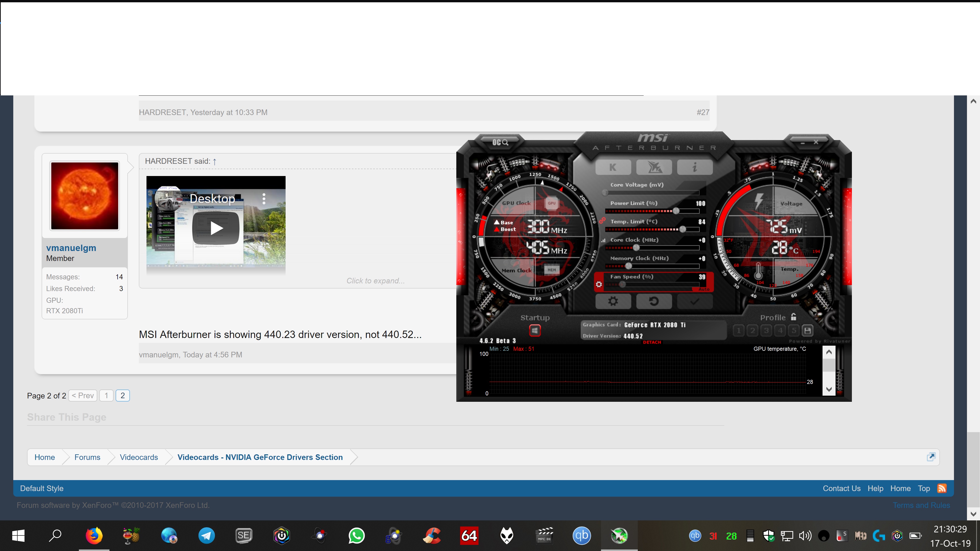The height and width of the screenshot is (551, 980).
Task: Open Videocards in breadcrumb navigation
Action: point(139,457)
